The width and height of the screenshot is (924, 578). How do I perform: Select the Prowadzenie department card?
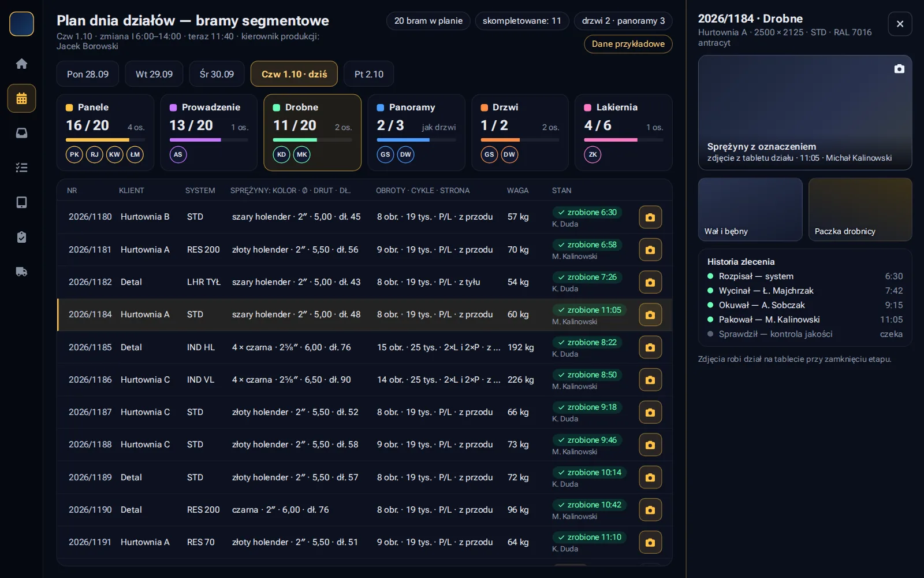click(208, 132)
